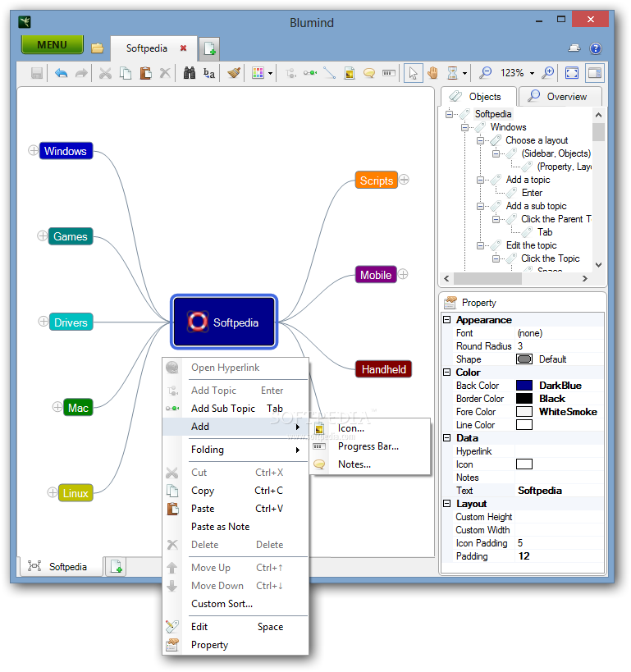Viewport: 631px width, 672px height.
Task: Click the zoom out magnifier icon
Action: pyautogui.click(x=485, y=73)
